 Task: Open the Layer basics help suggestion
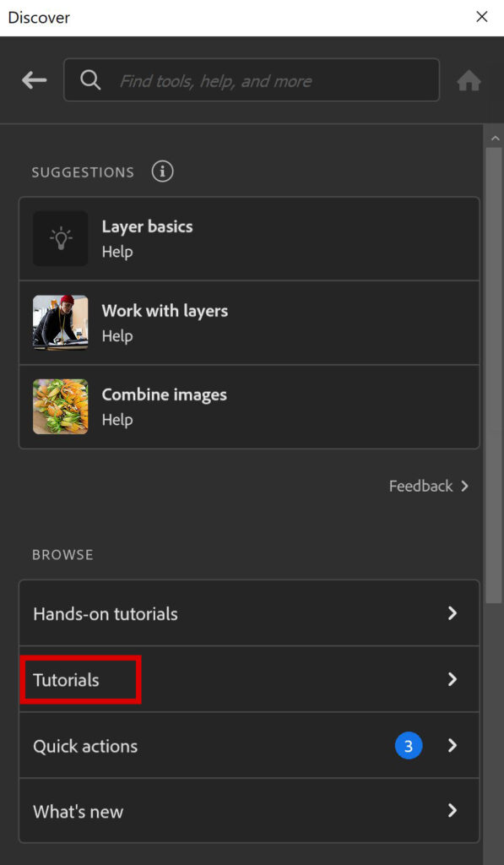(x=249, y=238)
